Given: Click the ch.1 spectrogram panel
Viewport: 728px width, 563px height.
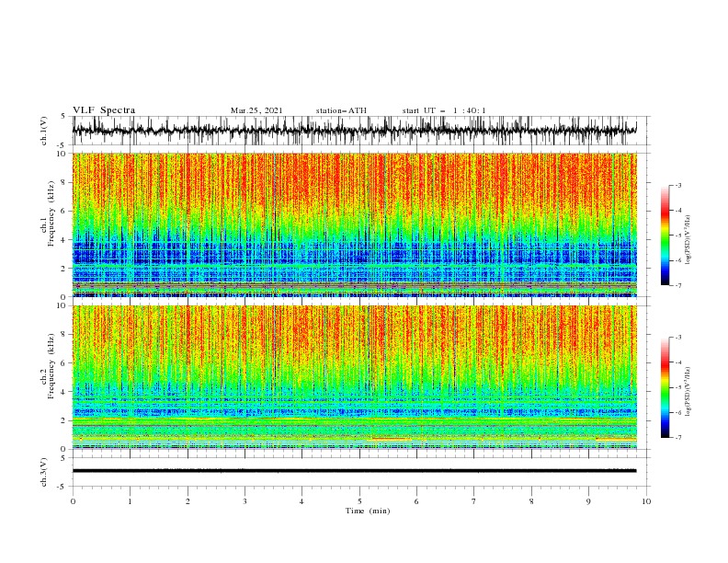Looking at the screenshot, I should 355,224.
